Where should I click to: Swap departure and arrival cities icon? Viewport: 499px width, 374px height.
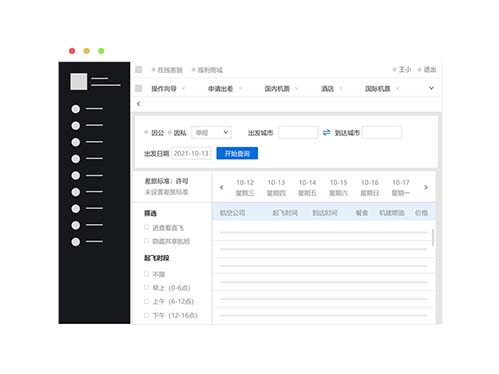tap(326, 133)
